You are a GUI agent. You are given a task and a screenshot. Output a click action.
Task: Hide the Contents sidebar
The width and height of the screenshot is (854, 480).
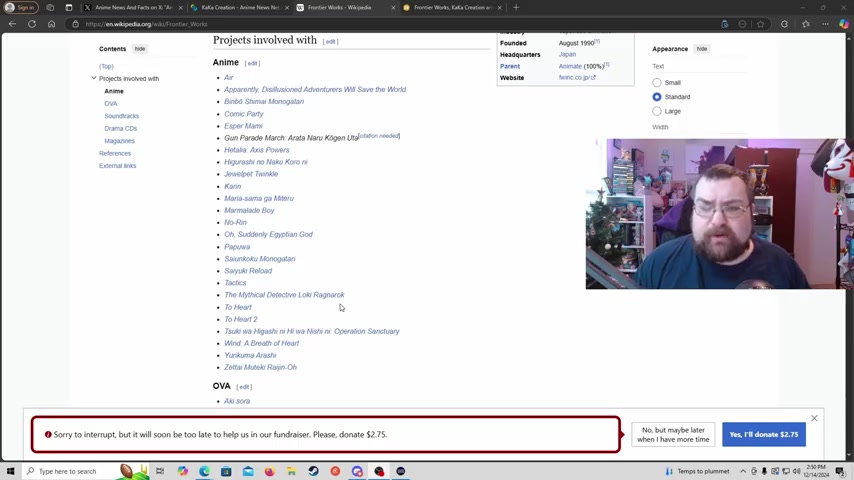[140, 48]
